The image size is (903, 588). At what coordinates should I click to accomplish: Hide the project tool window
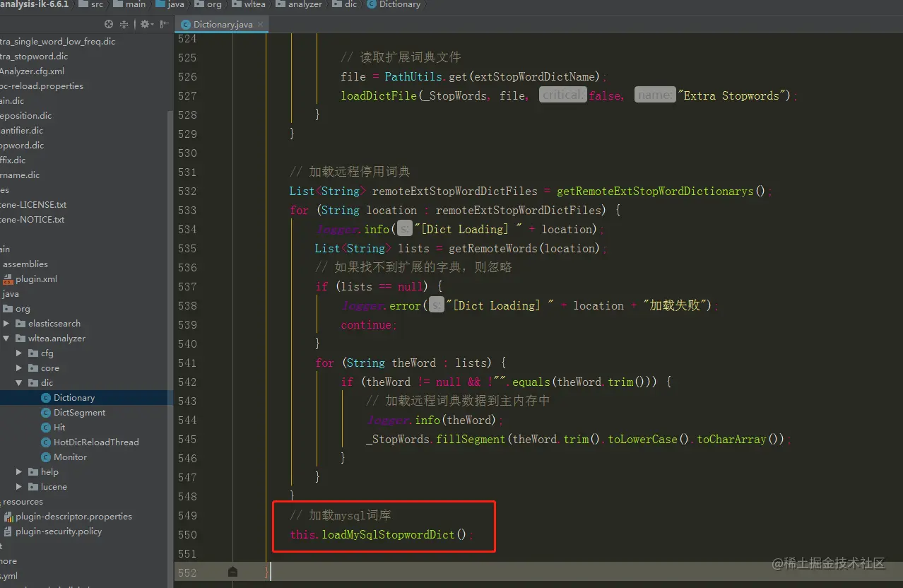(164, 24)
